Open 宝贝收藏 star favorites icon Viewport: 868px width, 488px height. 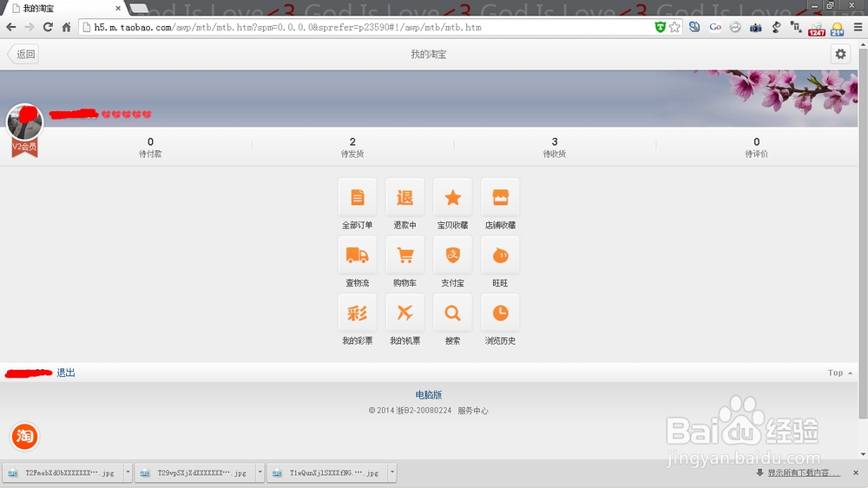click(x=452, y=198)
